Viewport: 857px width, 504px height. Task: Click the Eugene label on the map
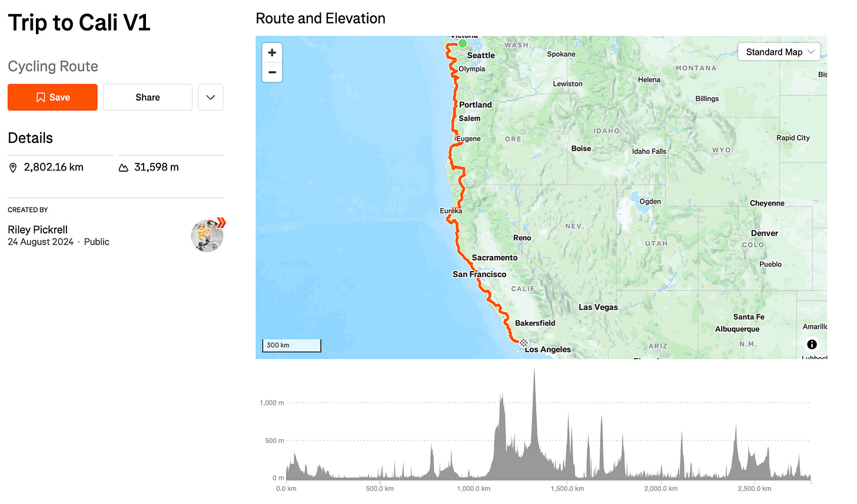tap(469, 139)
